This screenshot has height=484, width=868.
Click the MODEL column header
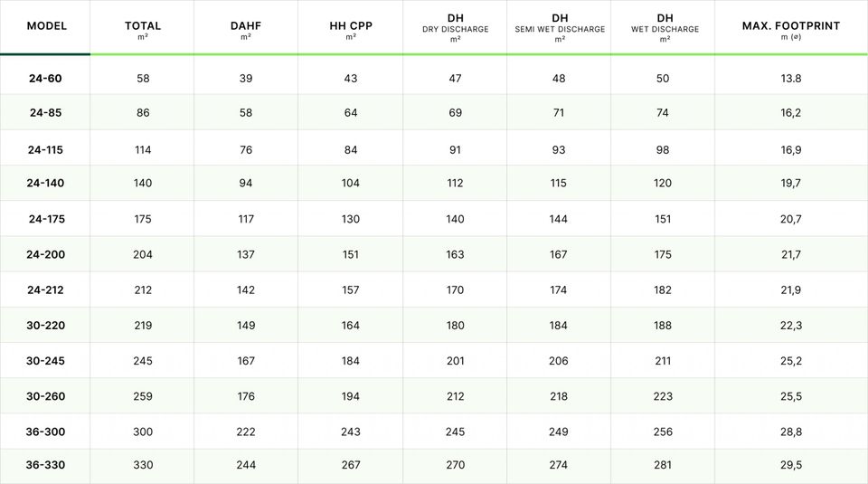pyautogui.click(x=46, y=26)
